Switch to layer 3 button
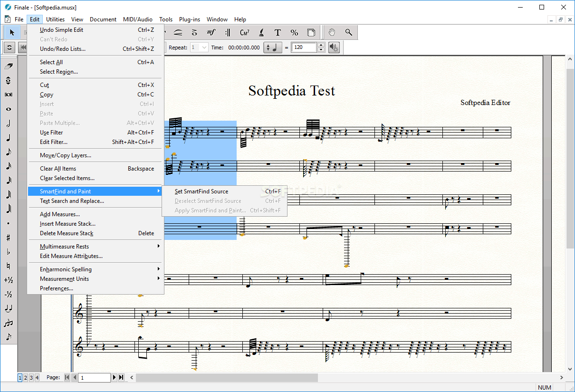The image size is (575, 392). coord(31,378)
